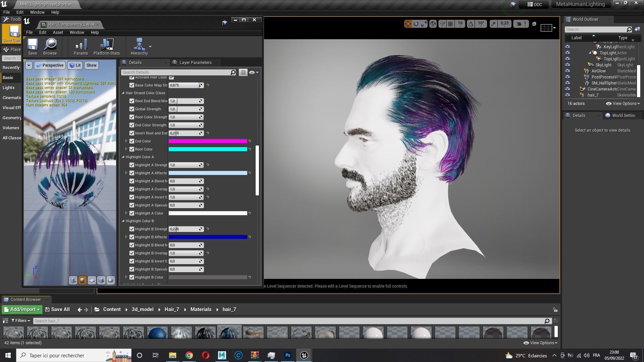Viewport: 644px width, 362px height.
Task: Click the Save icon in material editor
Action: pos(33,45)
